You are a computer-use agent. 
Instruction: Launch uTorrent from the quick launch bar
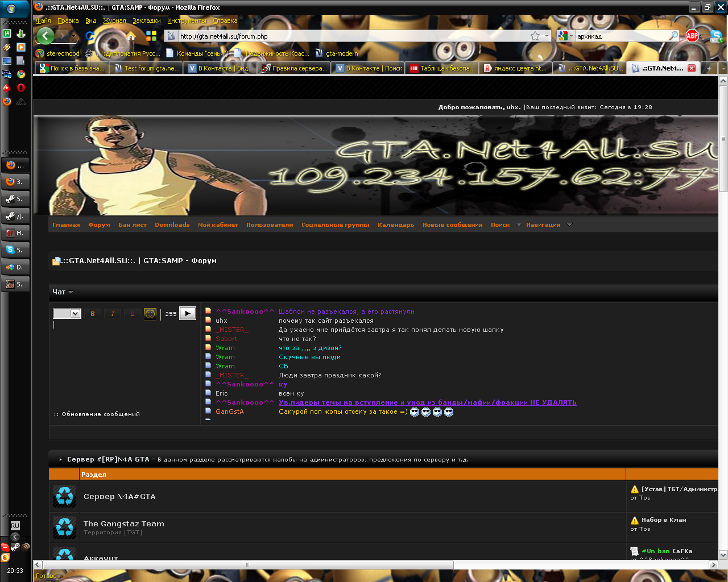point(7,34)
